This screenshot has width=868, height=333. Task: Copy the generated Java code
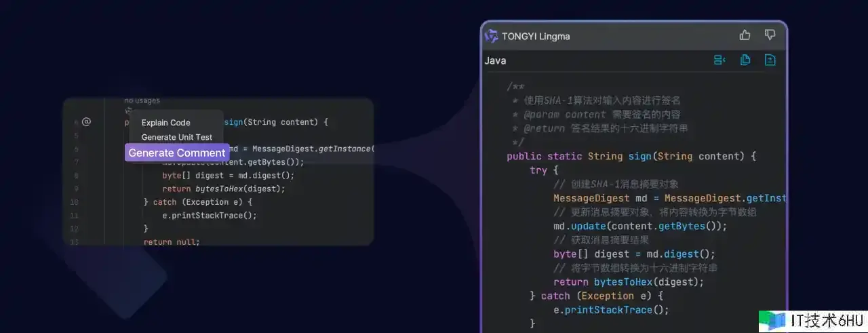(x=745, y=60)
